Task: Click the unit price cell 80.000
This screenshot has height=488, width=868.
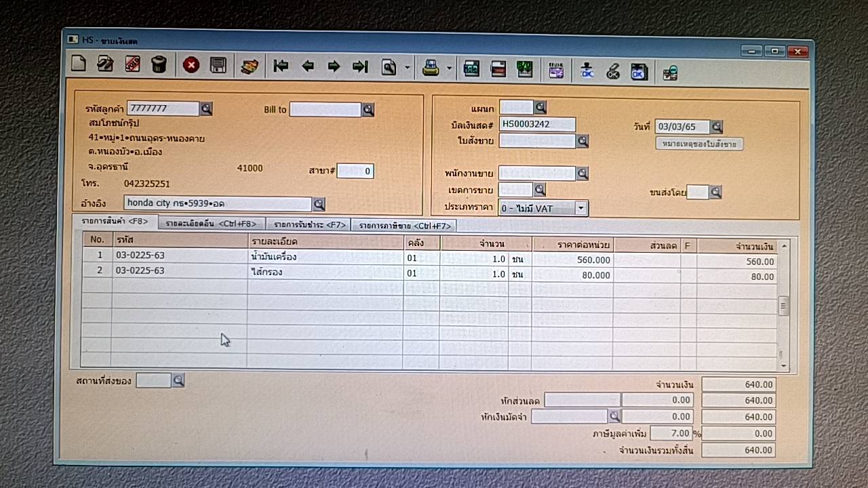Action: point(572,275)
